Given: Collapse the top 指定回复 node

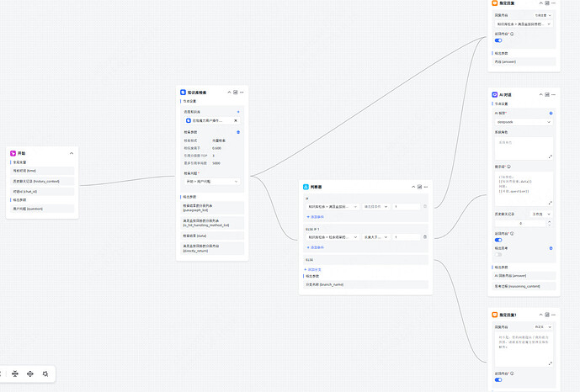Looking at the screenshot, I should point(540,3).
